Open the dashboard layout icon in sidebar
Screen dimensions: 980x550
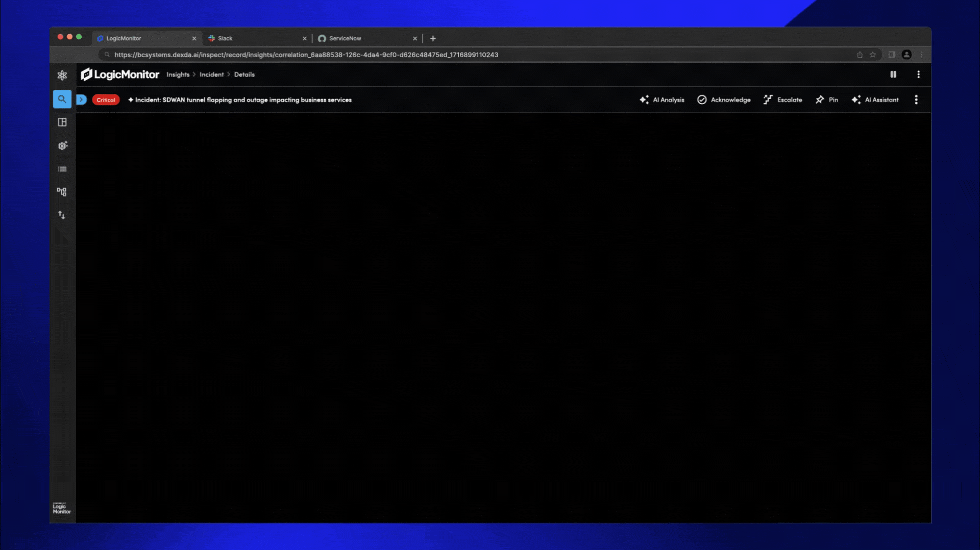tap(62, 122)
